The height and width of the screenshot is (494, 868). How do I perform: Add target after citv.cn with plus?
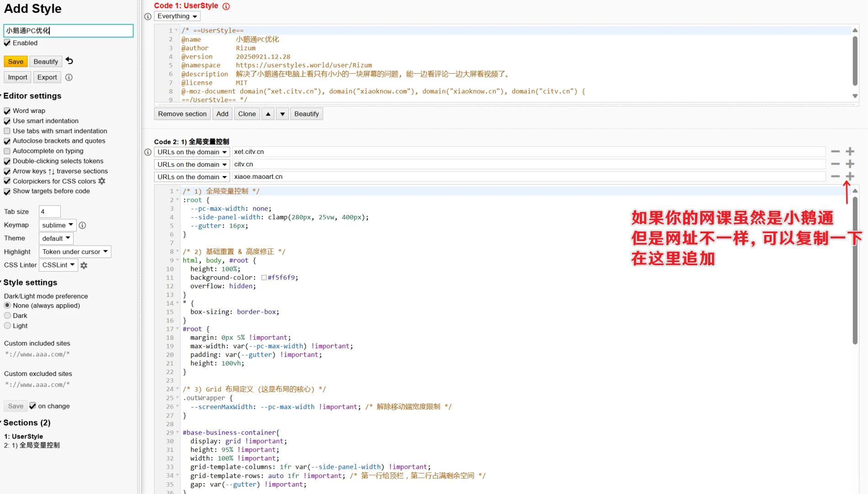[x=850, y=164]
